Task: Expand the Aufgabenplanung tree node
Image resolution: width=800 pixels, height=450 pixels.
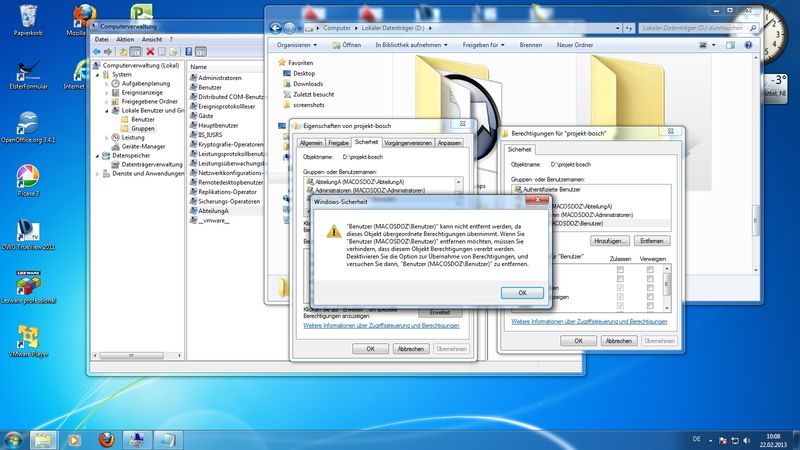Action: (x=107, y=83)
